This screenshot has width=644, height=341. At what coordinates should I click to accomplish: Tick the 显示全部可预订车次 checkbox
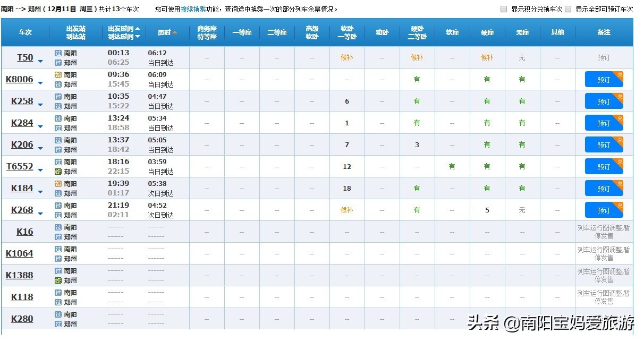point(568,9)
